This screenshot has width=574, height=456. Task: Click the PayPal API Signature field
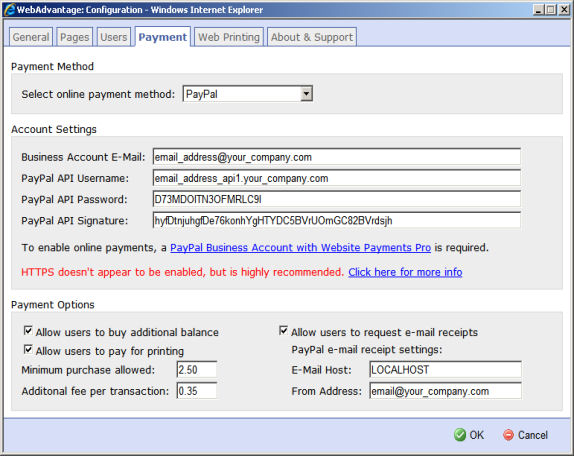pos(337,221)
